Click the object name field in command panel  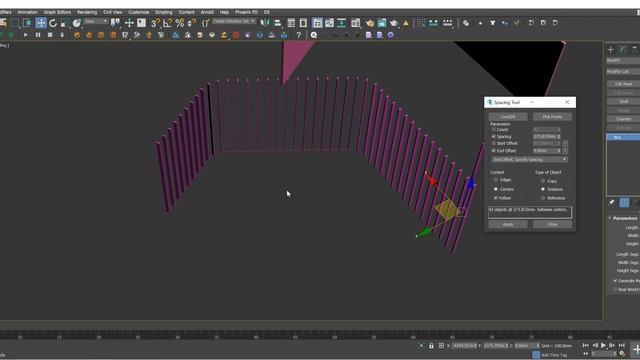[x=623, y=60]
